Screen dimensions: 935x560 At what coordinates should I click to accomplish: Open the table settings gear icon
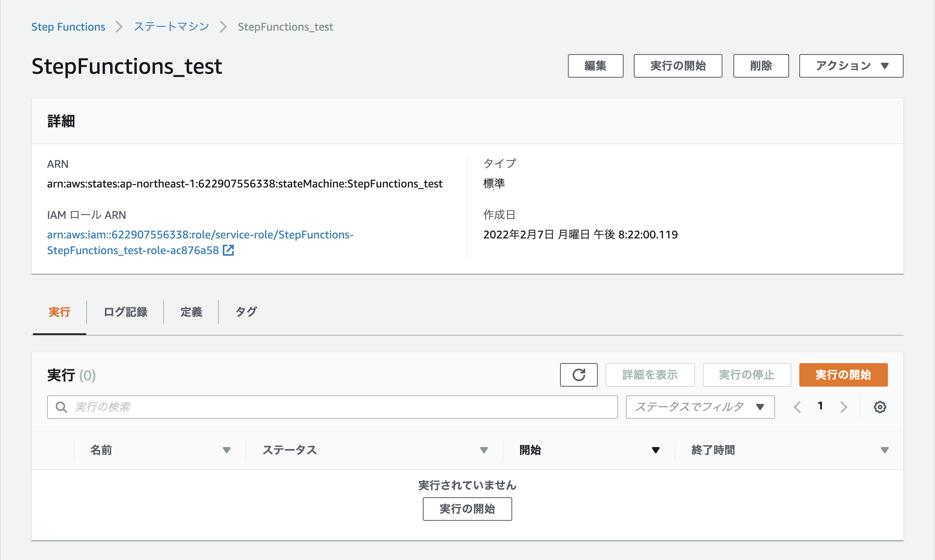(x=880, y=407)
